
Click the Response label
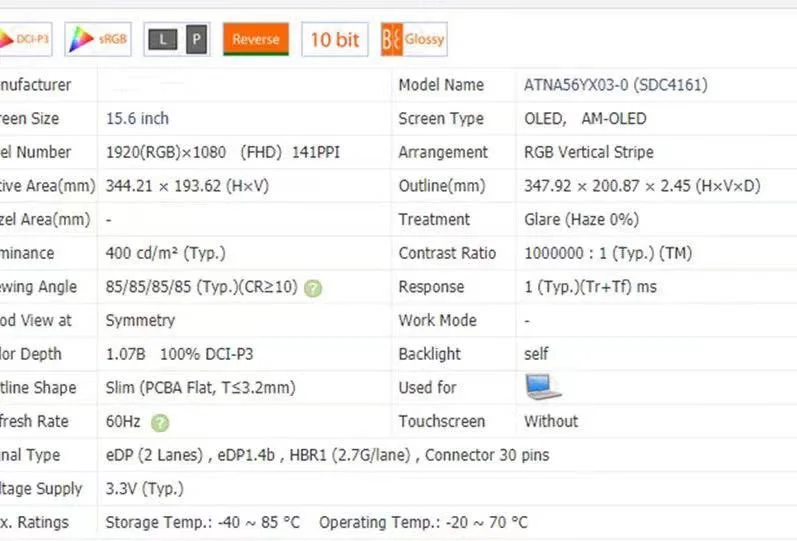tap(431, 287)
